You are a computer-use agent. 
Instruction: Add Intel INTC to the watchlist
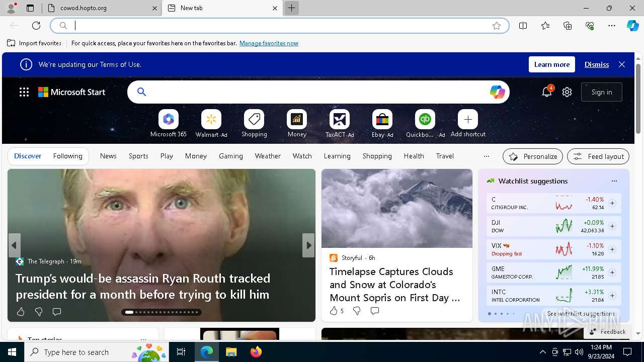pos(612,296)
